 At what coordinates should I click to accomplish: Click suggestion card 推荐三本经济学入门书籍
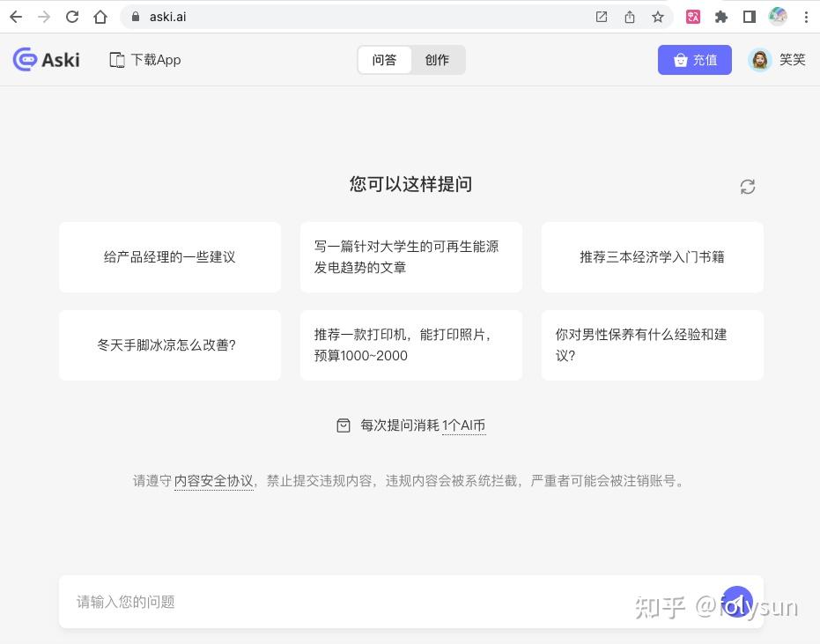(652, 256)
